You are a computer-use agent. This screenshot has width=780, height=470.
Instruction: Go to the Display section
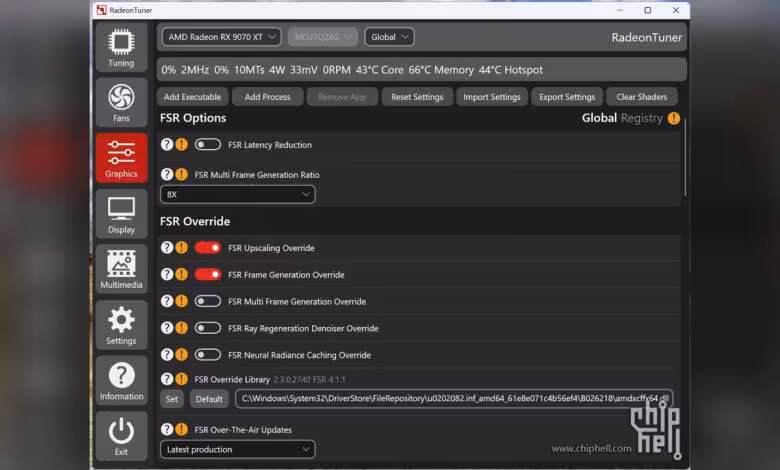tap(121, 214)
